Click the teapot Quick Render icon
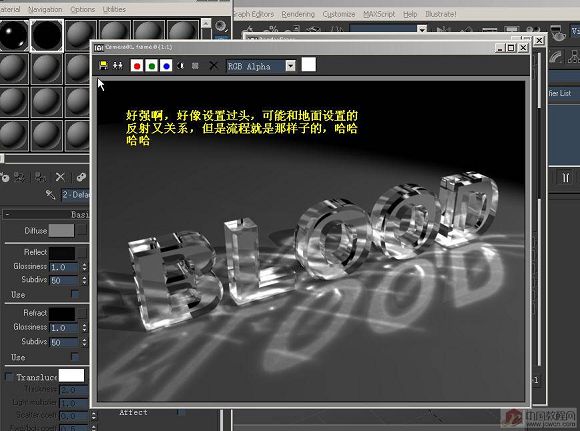Viewport: 580px width, 431px height. pos(557,33)
